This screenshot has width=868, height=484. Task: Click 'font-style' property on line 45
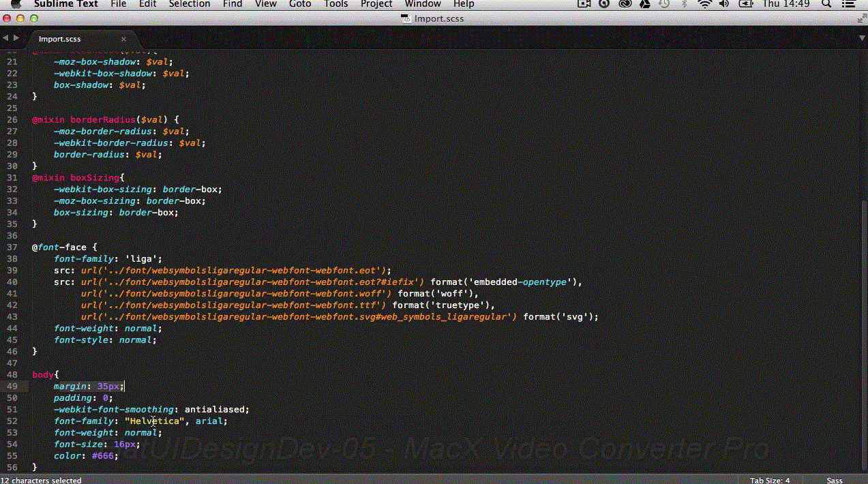[x=81, y=339]
